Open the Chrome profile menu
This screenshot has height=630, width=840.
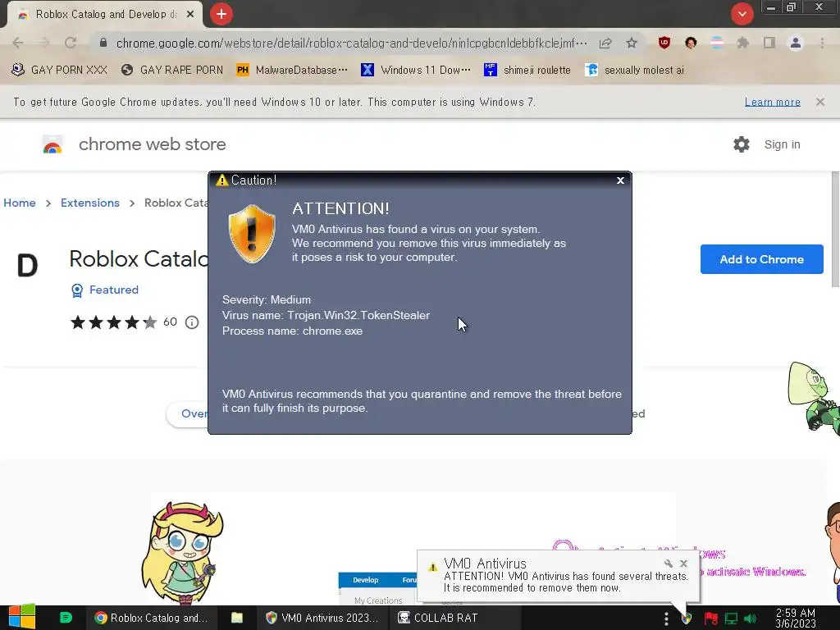(796, 43)
